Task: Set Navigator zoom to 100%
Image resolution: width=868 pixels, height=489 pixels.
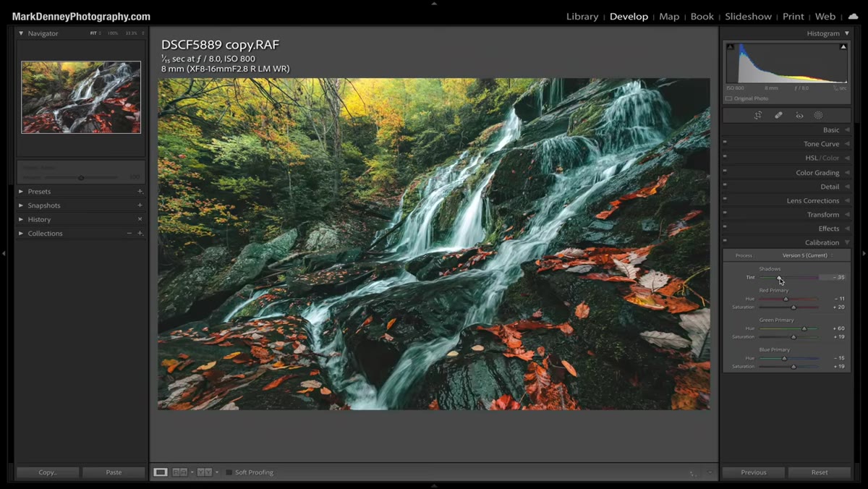Action: (x=113, y=33)
